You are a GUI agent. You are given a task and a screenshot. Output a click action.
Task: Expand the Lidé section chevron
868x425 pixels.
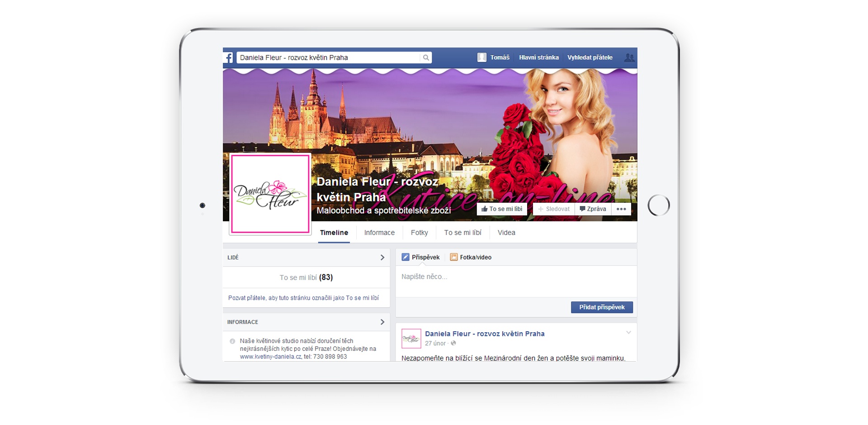coord(382,258)
